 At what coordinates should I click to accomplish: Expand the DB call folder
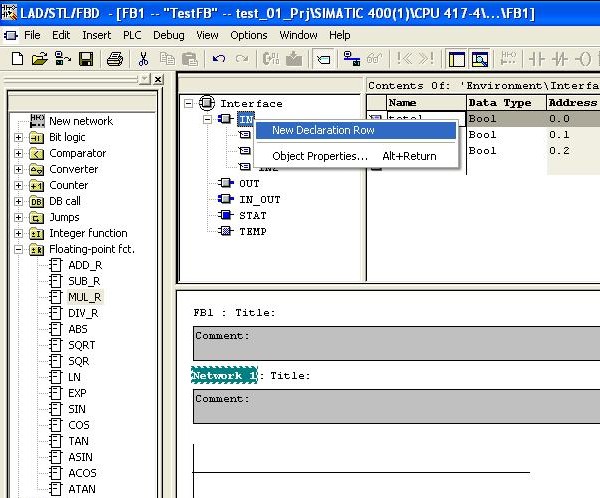coord(18,201)
